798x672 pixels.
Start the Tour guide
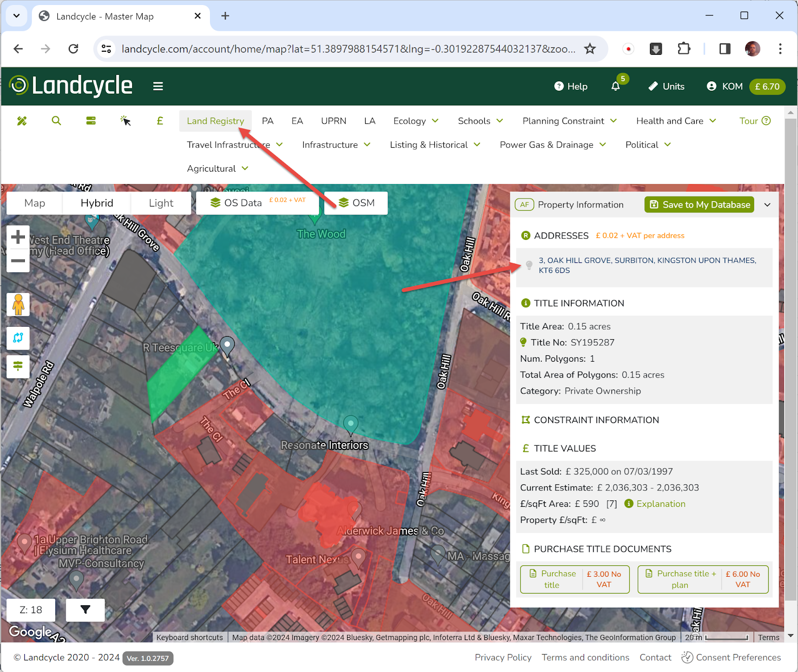(755, 121)
